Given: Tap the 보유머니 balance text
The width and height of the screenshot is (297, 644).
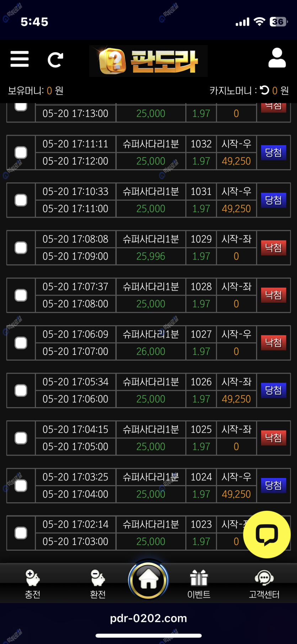Looking at the screenshot, I should coord(36,91).
